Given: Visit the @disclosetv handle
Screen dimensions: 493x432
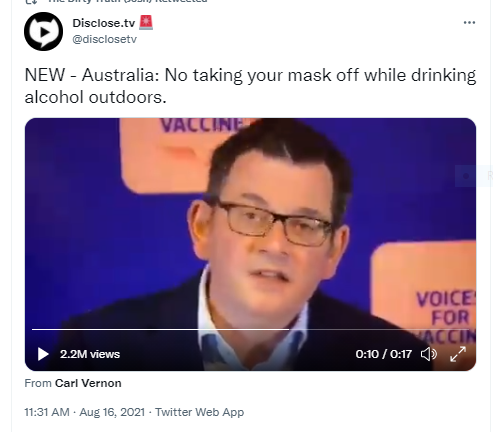Looking at the screenshot, I should pyautogui.click(x=105, y=39).
